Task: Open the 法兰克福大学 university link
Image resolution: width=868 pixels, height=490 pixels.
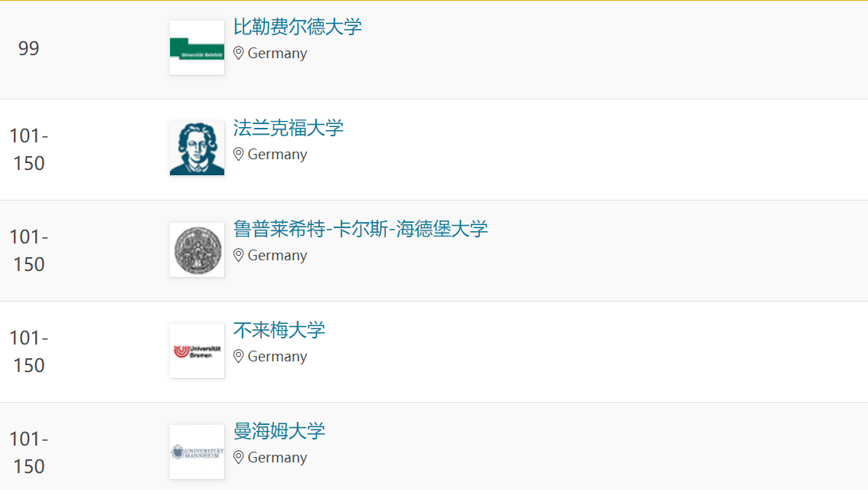Action: 288,128
